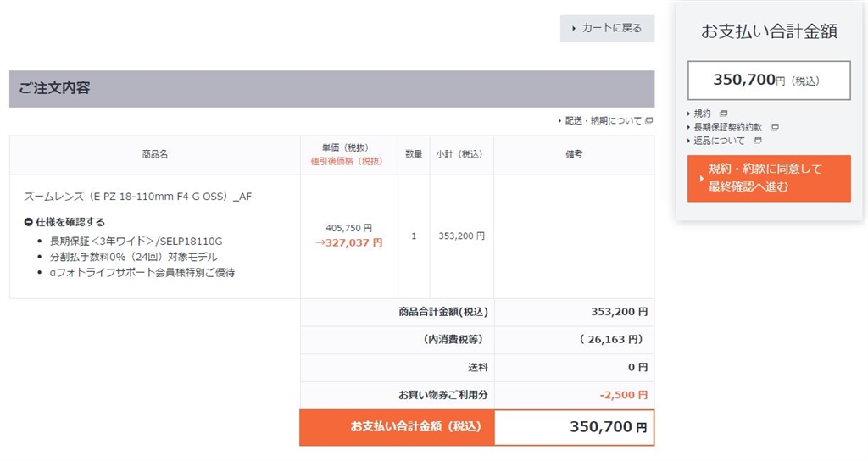This screenshot has width=868, height=461.
Task: Agree to terms and proceed to 最終確認
Action: coord(769,178)
